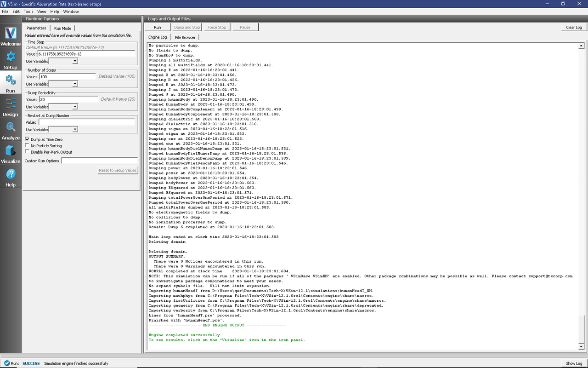
Task: Open the Analyze magnifier icon
Action: 11,127
